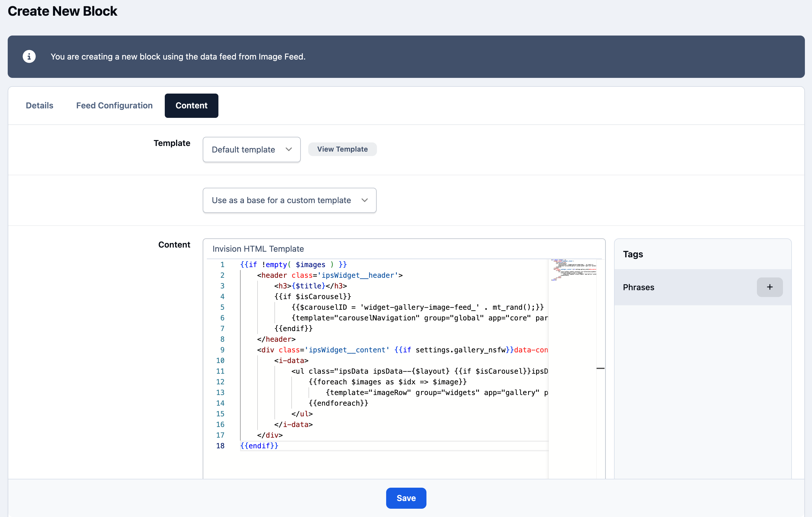812x517 pixels.
Task: Save the new block
Action: (406, 498)
